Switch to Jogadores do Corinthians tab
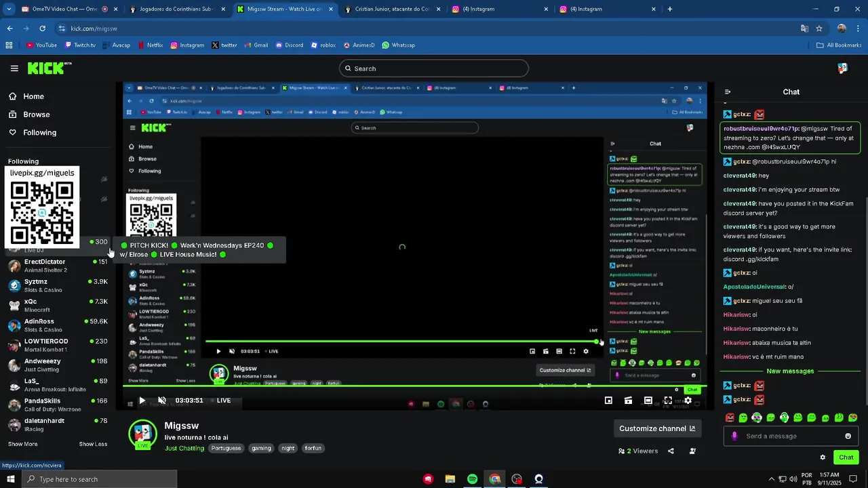Screen dimensions: 868x488 178,9
